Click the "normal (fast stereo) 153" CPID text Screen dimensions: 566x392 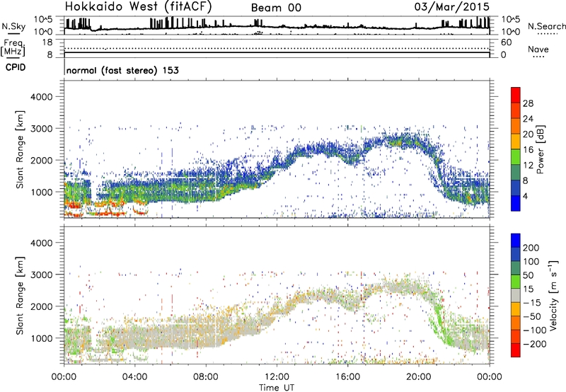122,70
